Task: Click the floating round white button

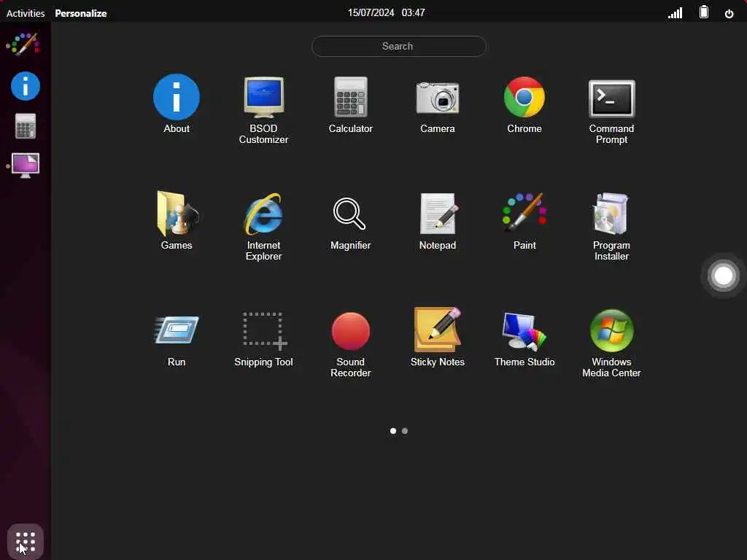Action: (723, 275)
